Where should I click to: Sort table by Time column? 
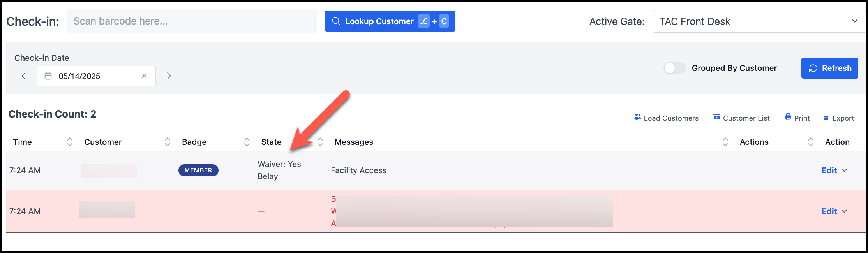click(x=70, y=142)
